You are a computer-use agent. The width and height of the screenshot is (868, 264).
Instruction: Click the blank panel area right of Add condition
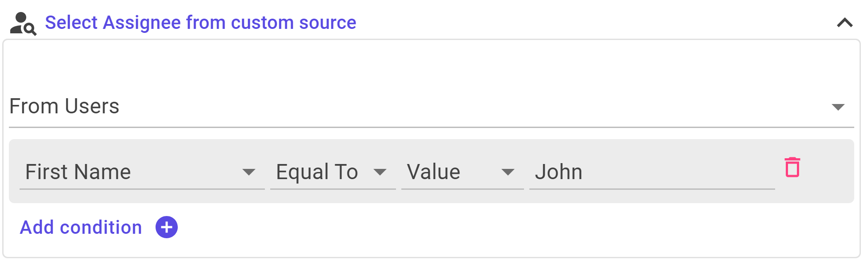pos(511,228)
